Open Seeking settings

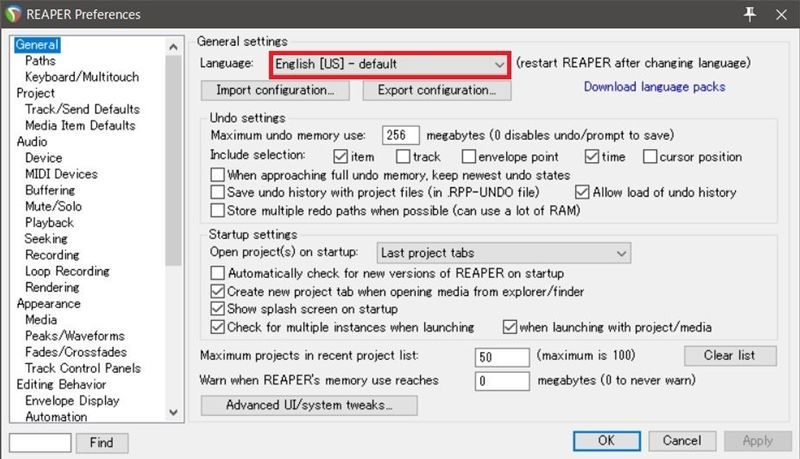coord(46,239)
